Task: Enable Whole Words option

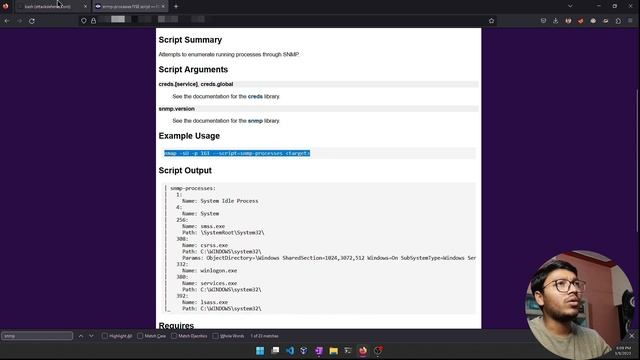Action: coord(228,336)
